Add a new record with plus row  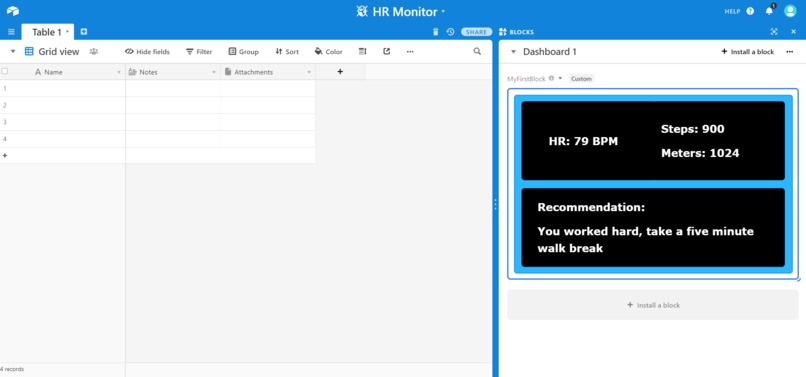[157, 155]
